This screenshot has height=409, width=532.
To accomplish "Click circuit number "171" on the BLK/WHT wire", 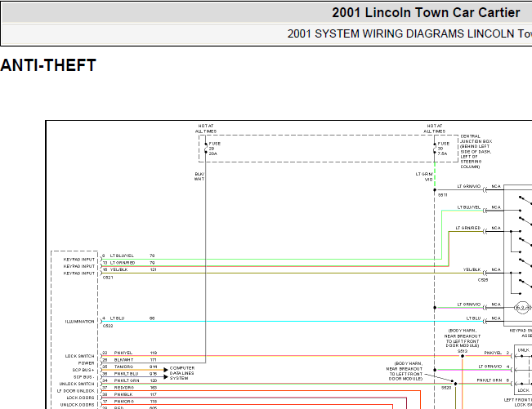I will click(154, 360).
